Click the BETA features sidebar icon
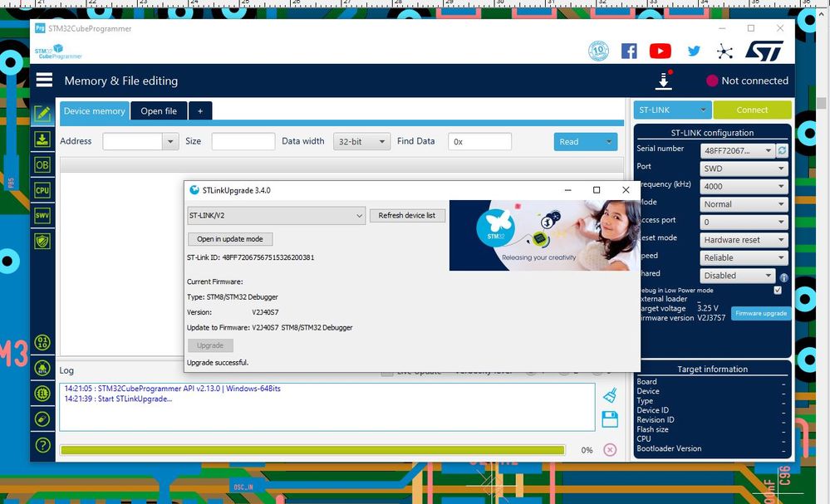Image resolution: width=830 pixels, height=504 pixels. pyautogui.click(x=42, y=368)
